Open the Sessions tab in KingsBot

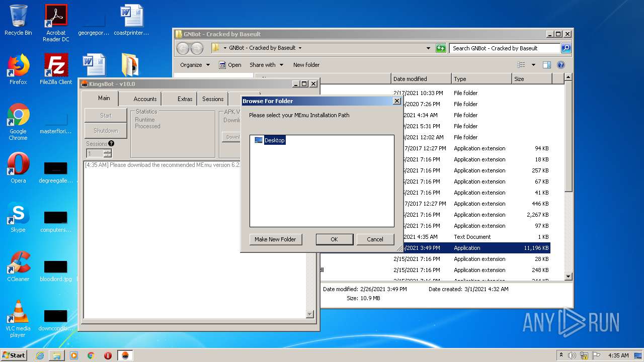[213, 99]
